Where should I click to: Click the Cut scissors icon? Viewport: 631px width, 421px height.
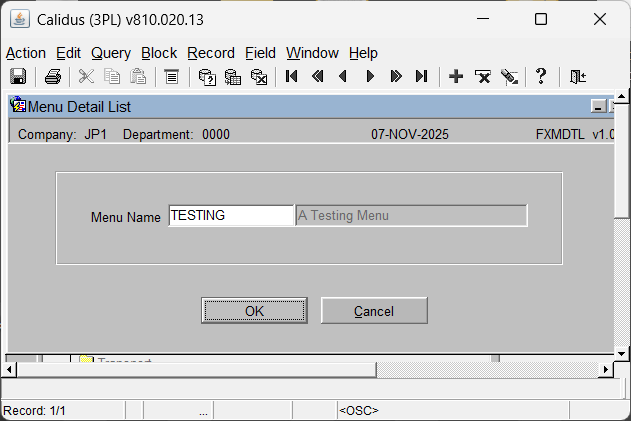[x=86, y=76]
